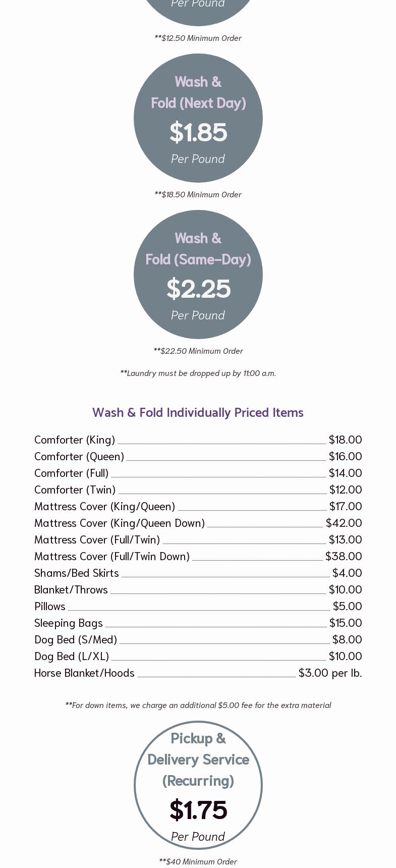The height and width of the screenshot is (868, 396).
Task: Click the Mattress Cover (King/Queen Down) label
Action: [120, 523]
